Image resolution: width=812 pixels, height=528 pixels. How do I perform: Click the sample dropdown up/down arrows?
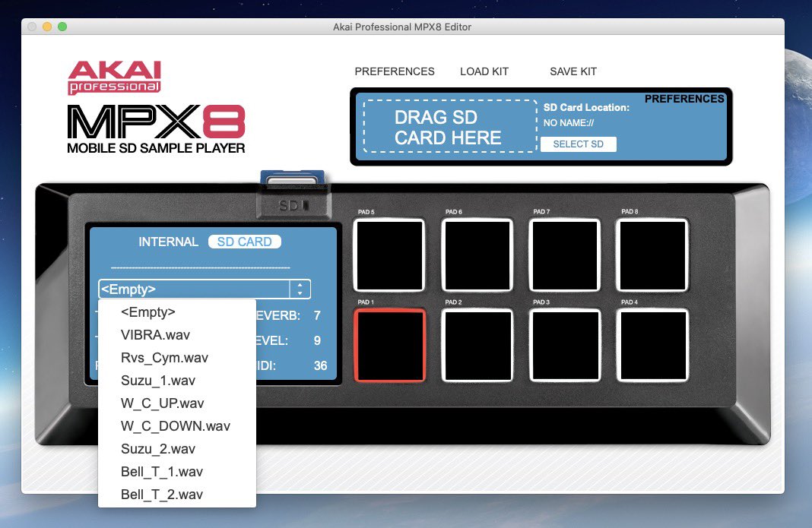coord(300,289)
